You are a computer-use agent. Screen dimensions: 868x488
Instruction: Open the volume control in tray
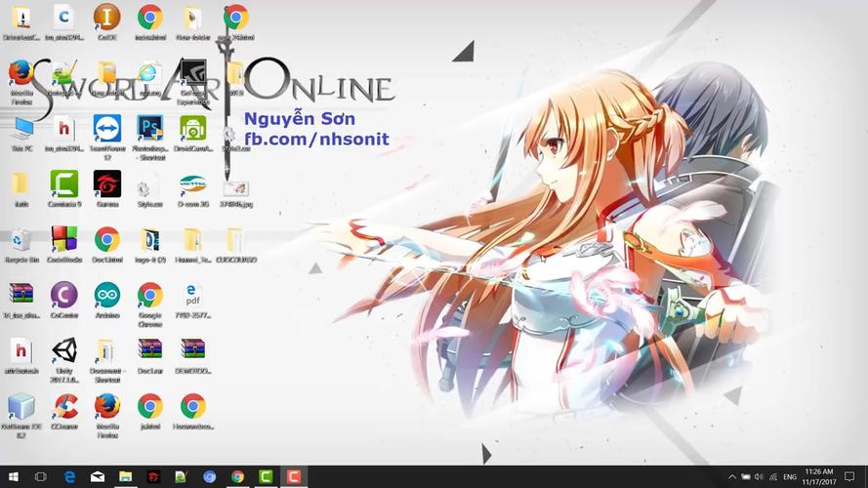(x=759, y=476)
